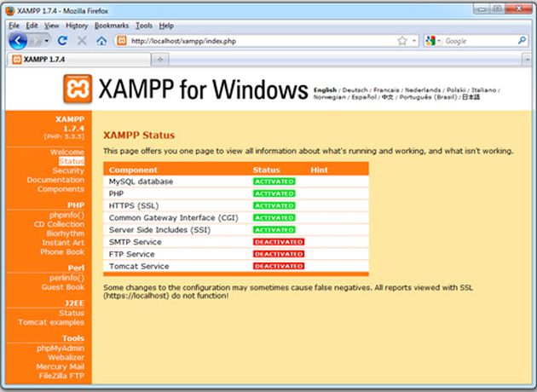
Task: Open the Phone Book link
Action: click(62, 252)
